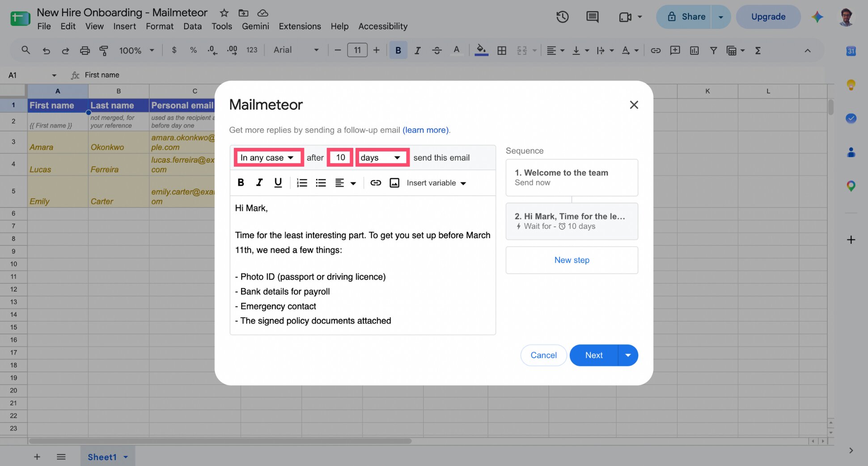Open comments panel icon
The height and width of the screenshot is (466, 868).
pyautogui.click(x=592, y=17)
